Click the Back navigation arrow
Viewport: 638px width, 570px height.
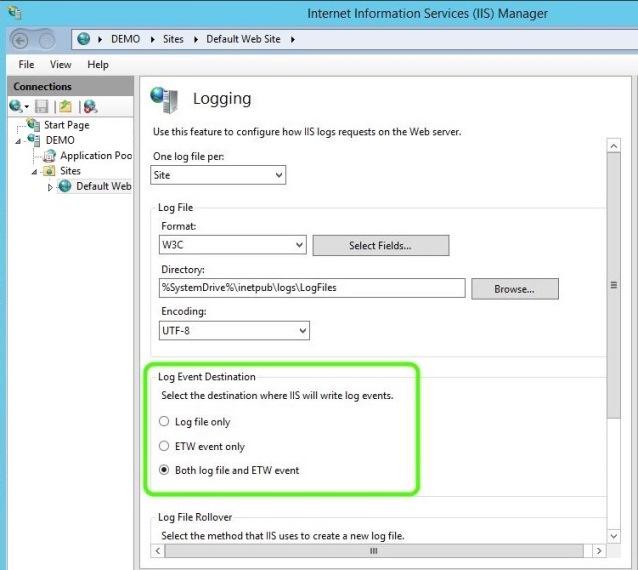(x=20, y=40)
